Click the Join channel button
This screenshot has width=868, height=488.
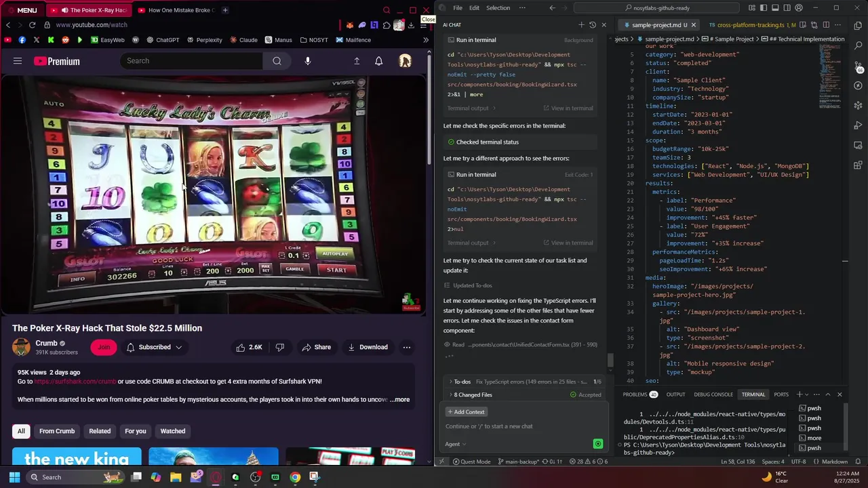[x=103, y=347]
